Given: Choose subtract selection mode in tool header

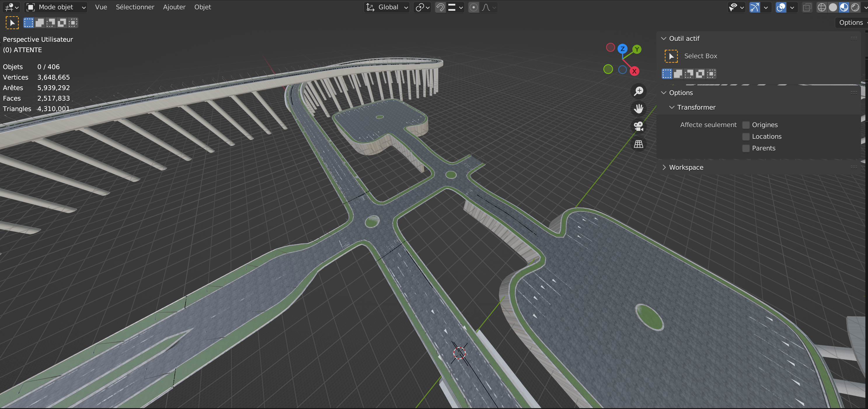Looking at the screenshot, I should pos(51,22).
